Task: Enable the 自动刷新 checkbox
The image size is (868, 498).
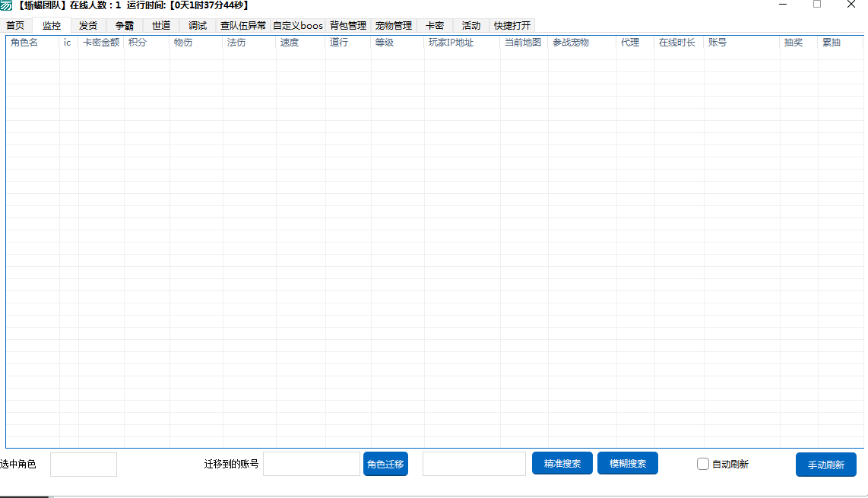Action: tap(703, 464)
